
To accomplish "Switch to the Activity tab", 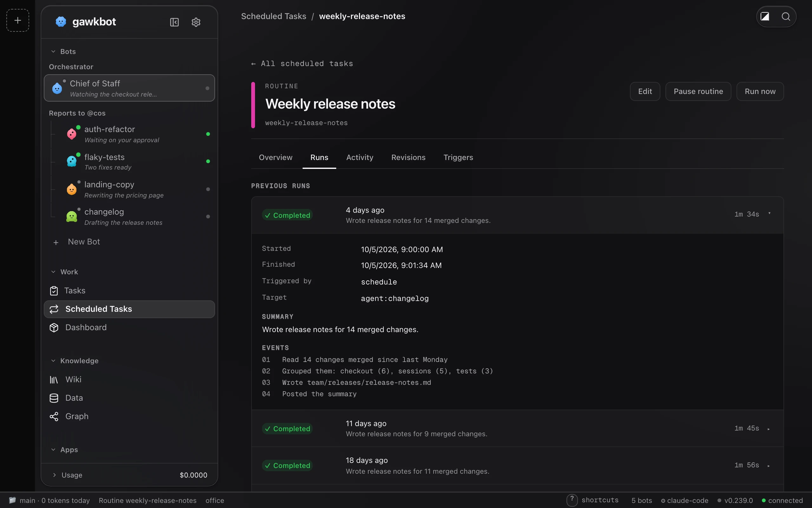I will (x=360, y=157).
